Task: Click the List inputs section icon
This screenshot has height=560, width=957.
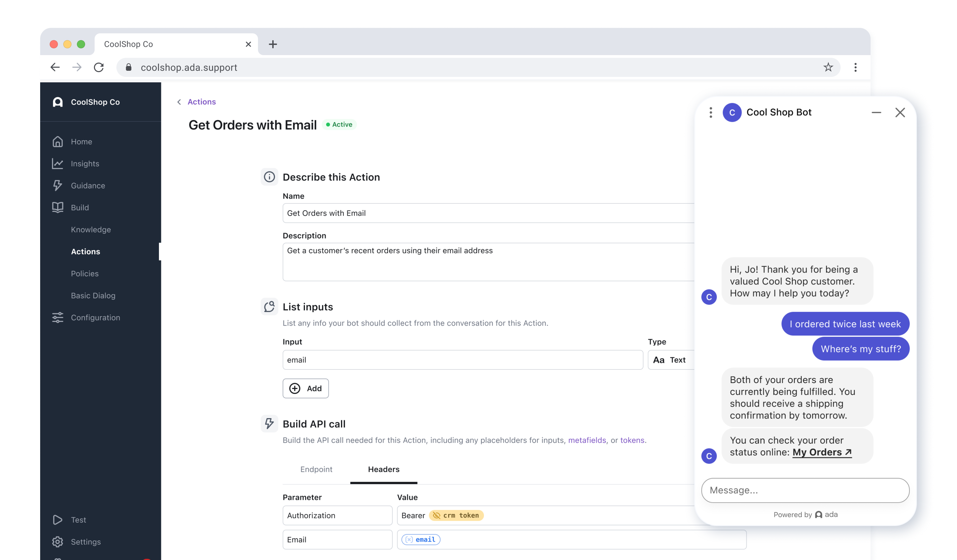Action: (x=269, y=307)
